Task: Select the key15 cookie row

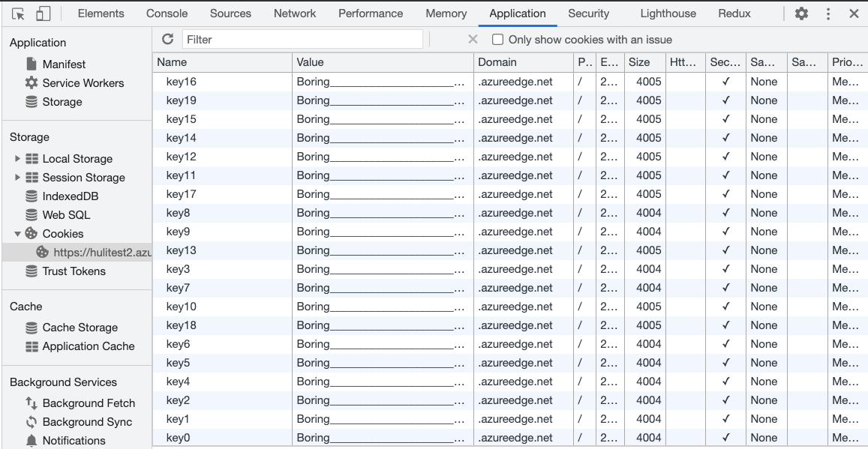Action: pos(510,119)
